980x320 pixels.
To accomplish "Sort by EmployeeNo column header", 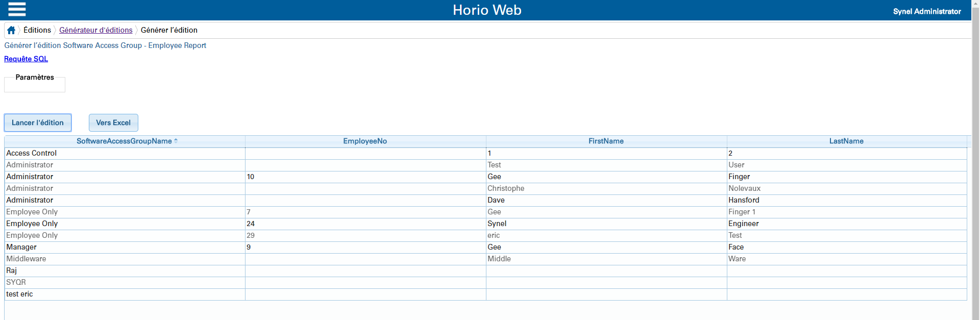I will (x=365, y=141).
